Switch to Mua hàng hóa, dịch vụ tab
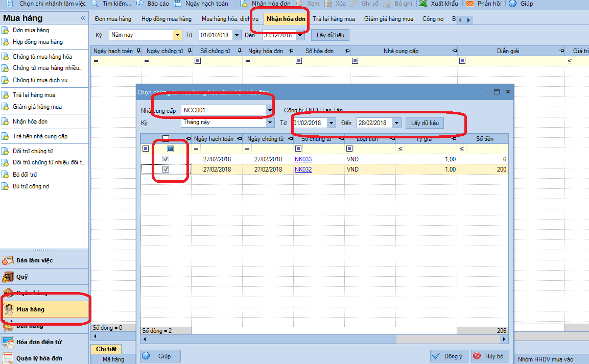Image resolution: width=589 pixels, height=364 pixels. pos(230,19)
